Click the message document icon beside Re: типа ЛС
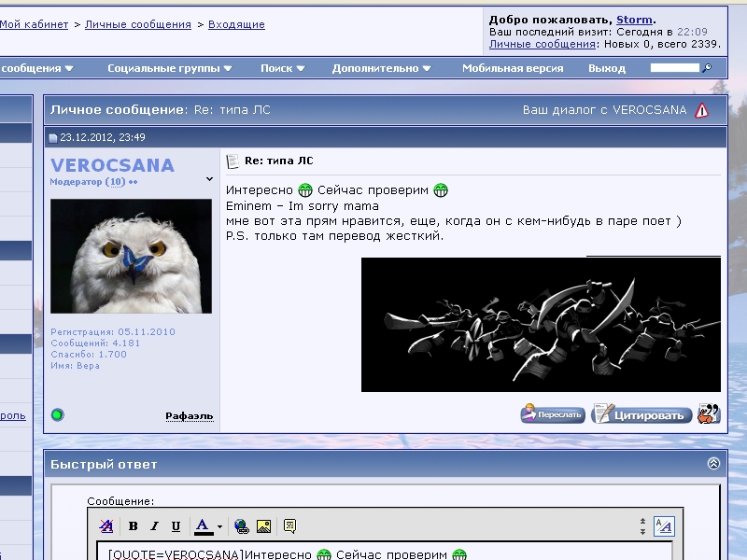This screenshot has width=747, height=560. (x=233, y=161)
